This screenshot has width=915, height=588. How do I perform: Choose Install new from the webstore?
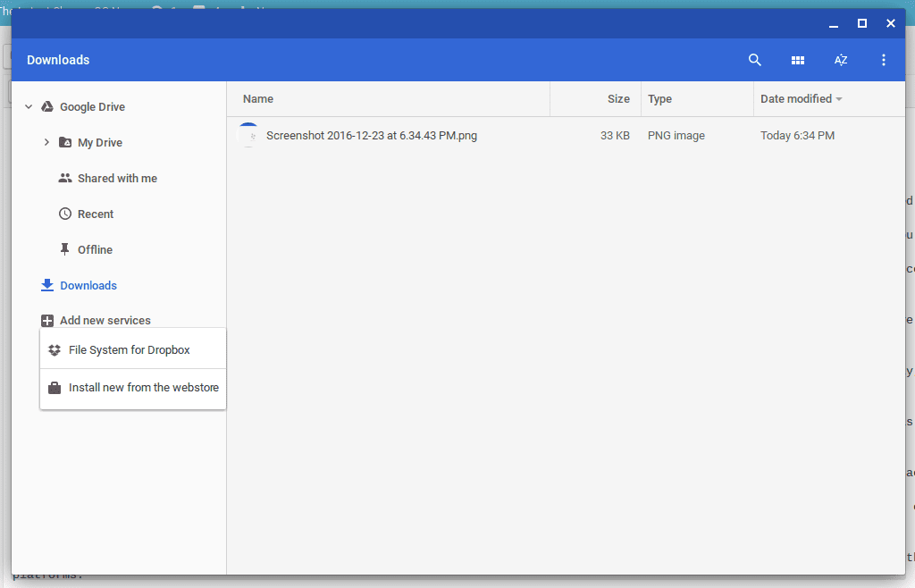(144, 387)
